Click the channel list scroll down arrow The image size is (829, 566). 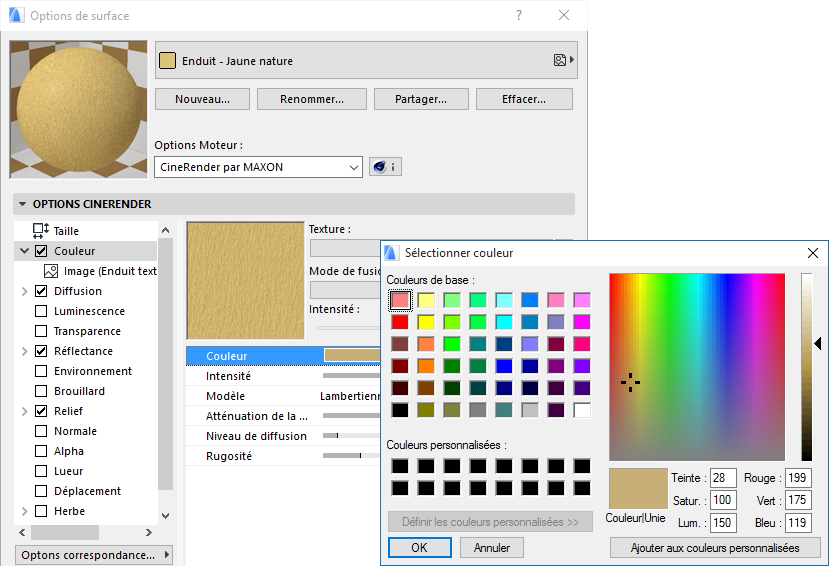[165, 516]
